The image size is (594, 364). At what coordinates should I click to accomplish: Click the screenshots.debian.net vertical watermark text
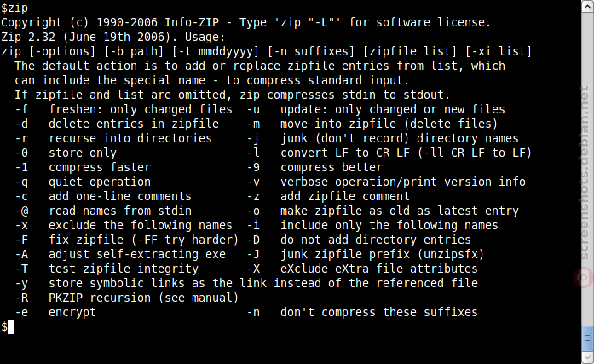(x=585, y=172)
